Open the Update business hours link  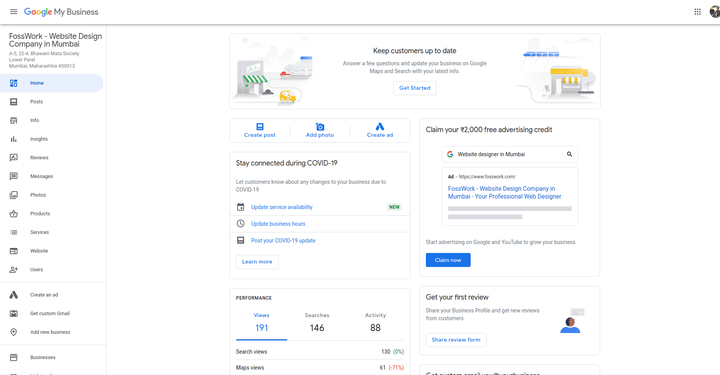[278, 224]
